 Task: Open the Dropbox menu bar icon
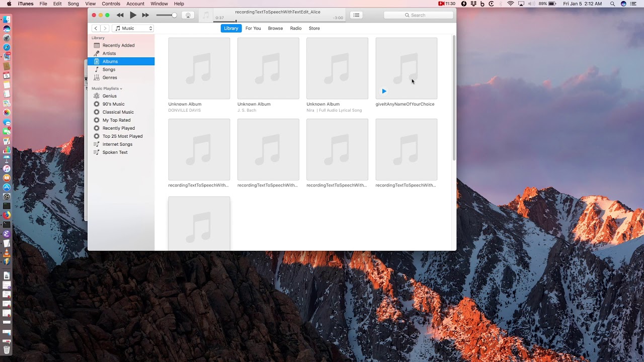click(x=473, y=4)
